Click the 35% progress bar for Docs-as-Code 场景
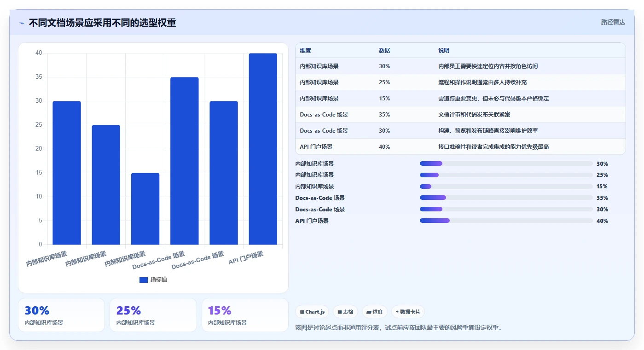Image resolution: width=644 pixels, height=350 pixels. 506,198
